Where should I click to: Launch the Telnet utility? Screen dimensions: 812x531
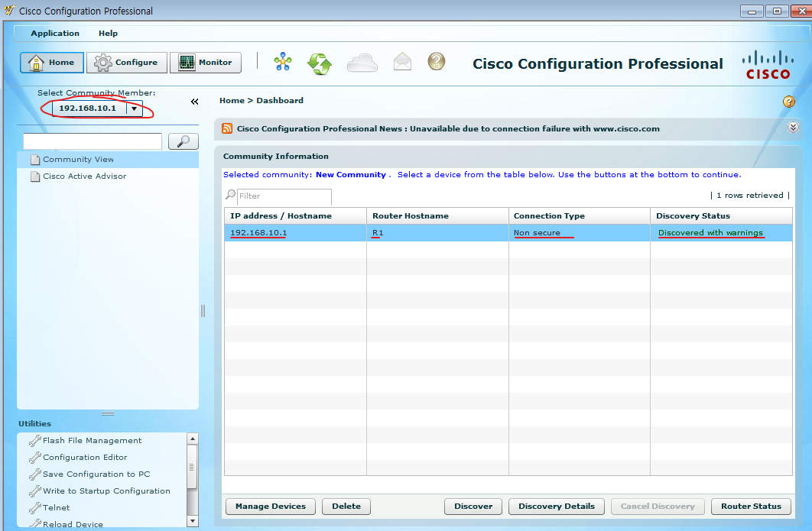point(56,508)
